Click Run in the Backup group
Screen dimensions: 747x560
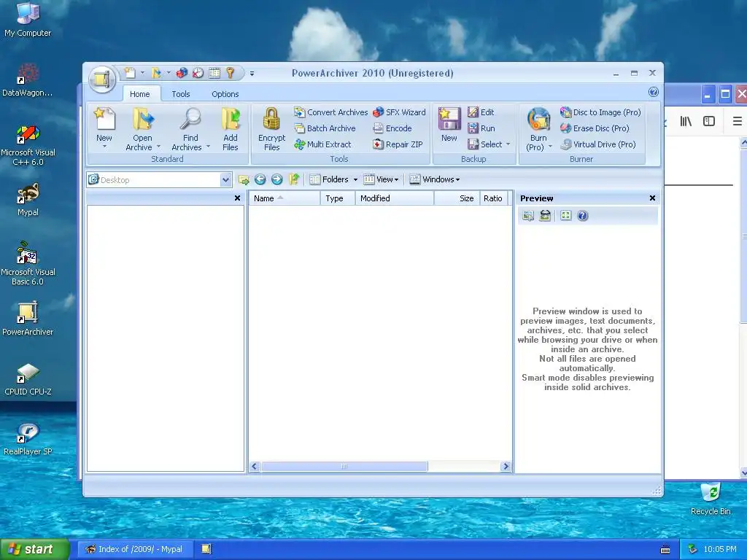(481, 128)
